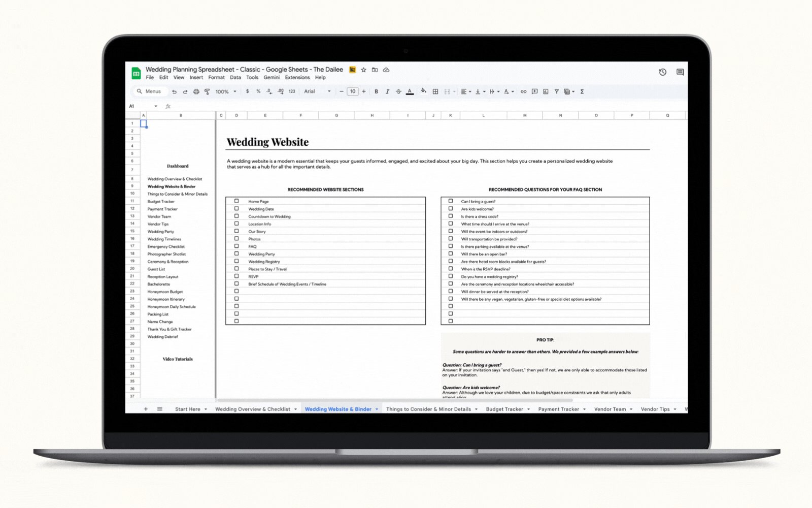
Task: Toggle italic formatting in toolbar
Action: tap(387, 91)
